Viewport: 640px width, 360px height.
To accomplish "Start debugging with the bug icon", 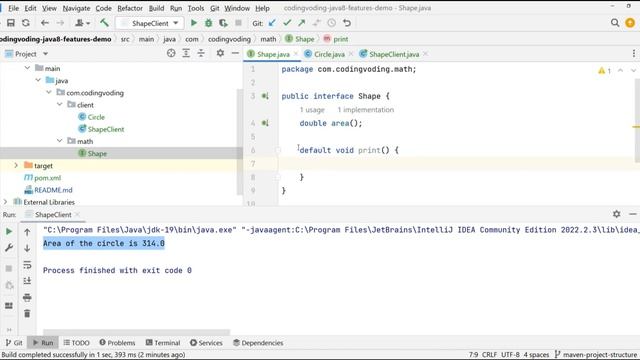I will tap(209, 23).
